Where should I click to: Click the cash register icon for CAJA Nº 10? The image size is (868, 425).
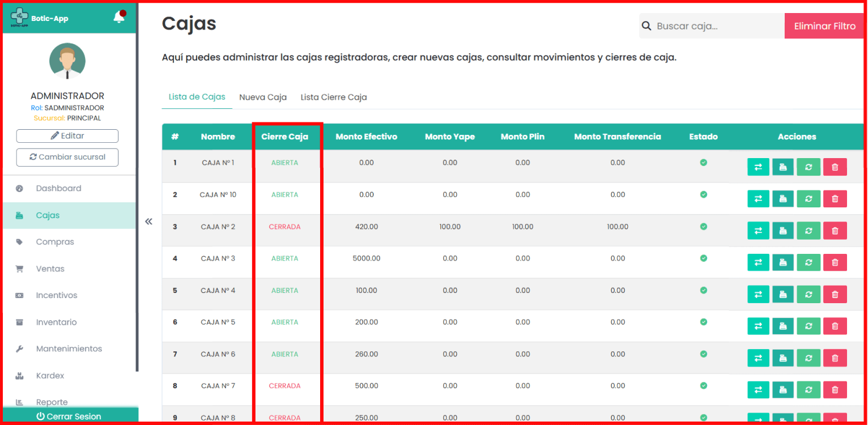pyautogui.click(x=783, y=199)
